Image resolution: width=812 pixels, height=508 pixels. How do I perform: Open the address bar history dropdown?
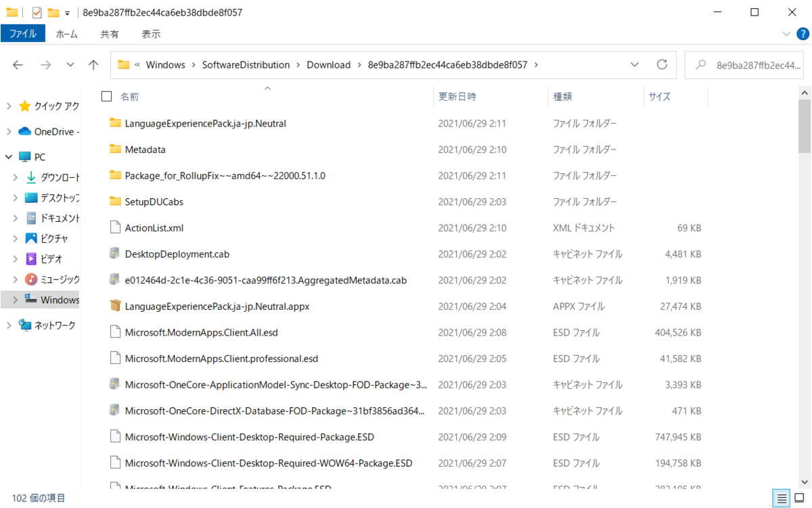click(635, 65)
